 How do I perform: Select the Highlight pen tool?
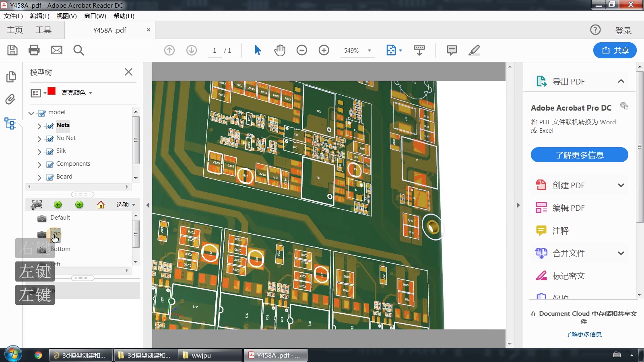click(x=474, y=50)
